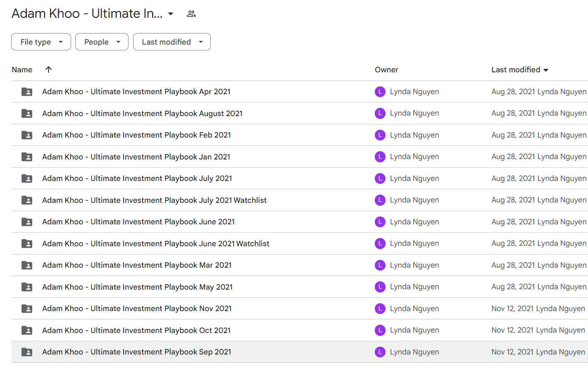Open the File type filter
Viewport: 588px width, 383px height.
pyautogui.click(x=41, y=42)
